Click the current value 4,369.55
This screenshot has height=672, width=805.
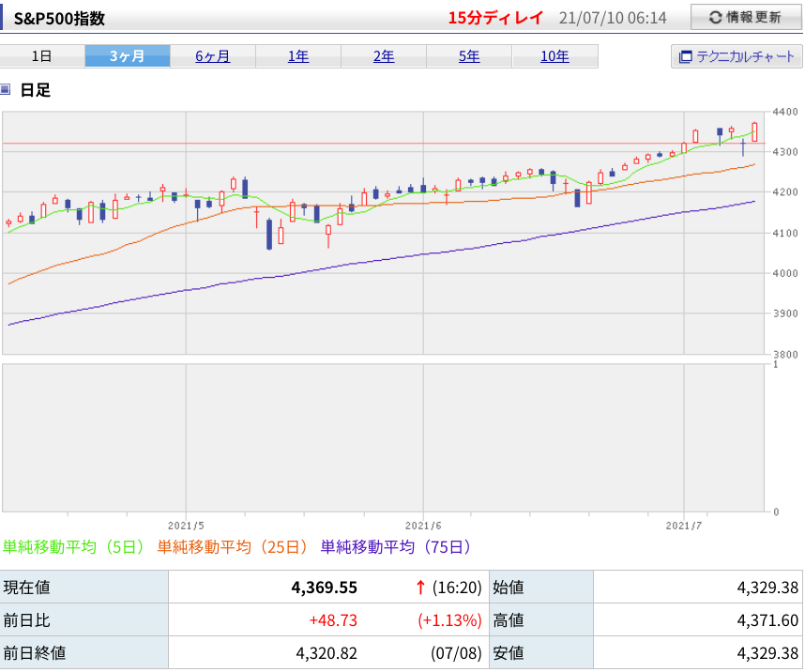324,588
